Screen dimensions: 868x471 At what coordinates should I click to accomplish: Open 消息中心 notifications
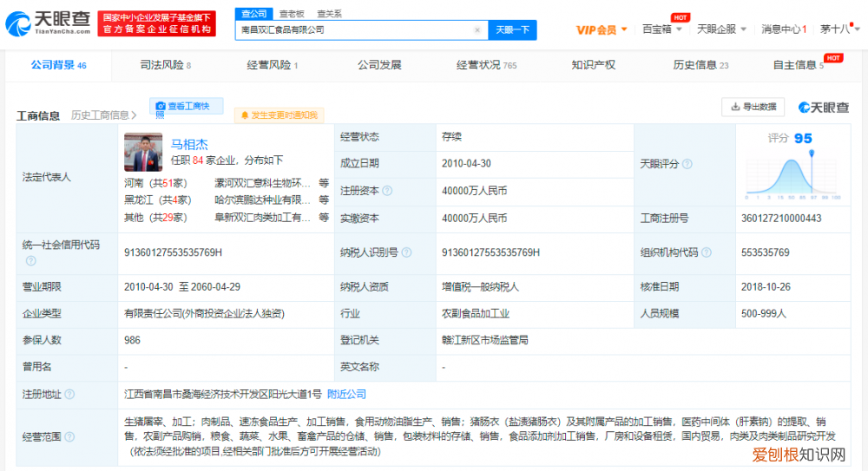click(x=783, y=29)
